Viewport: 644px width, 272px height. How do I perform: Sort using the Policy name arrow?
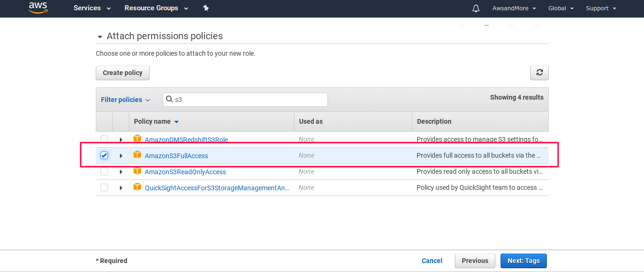pos(176,122)
